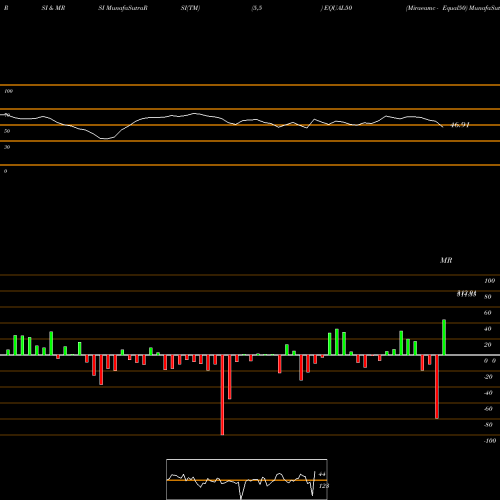Click the 80 label on MR axis

coord(488,297)
